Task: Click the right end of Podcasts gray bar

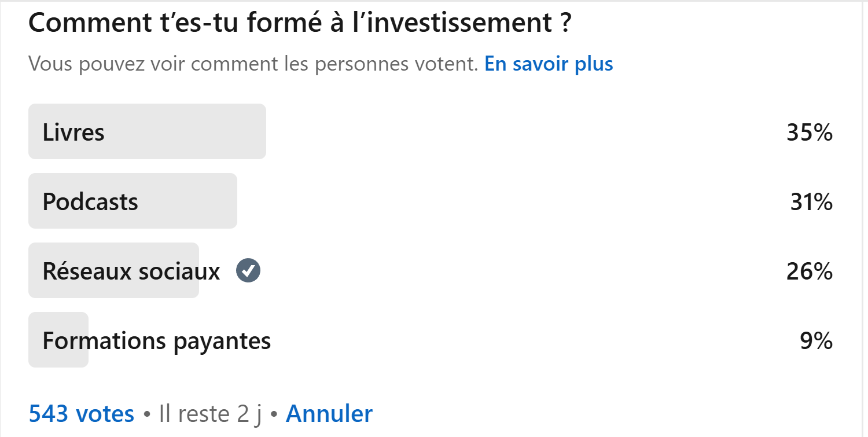Action: 231,201
